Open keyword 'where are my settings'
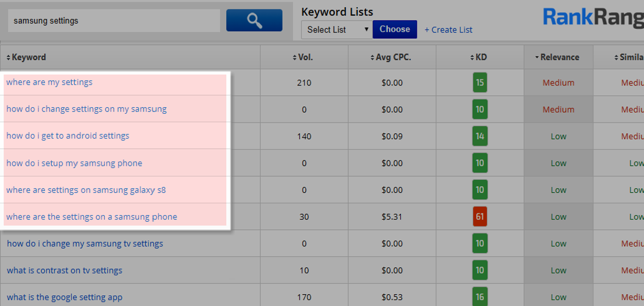Screen dimensions: 644x306 [x=49, y=82]
